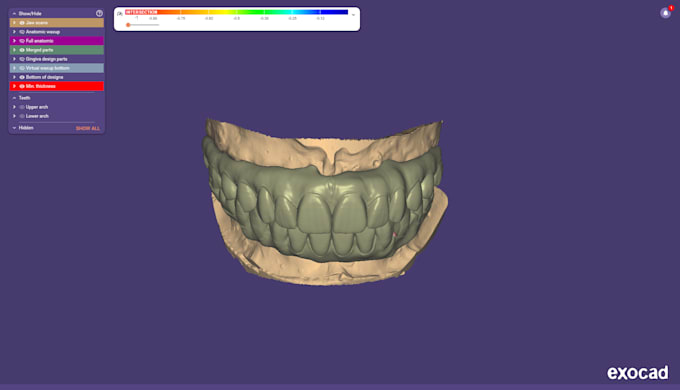Click the icon left of the intersection scale
The width and height of the screenshot is (680, 390).
(120, 13)
